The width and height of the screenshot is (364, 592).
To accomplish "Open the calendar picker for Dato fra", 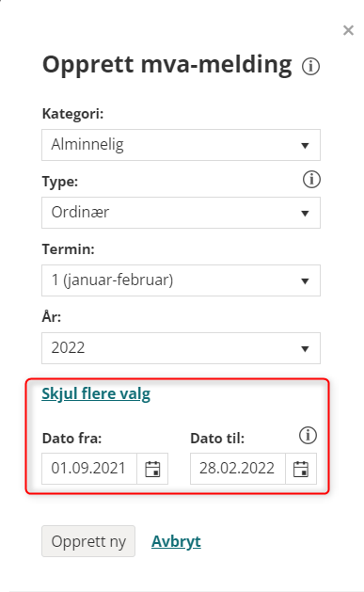I will (x=152, y=469).
